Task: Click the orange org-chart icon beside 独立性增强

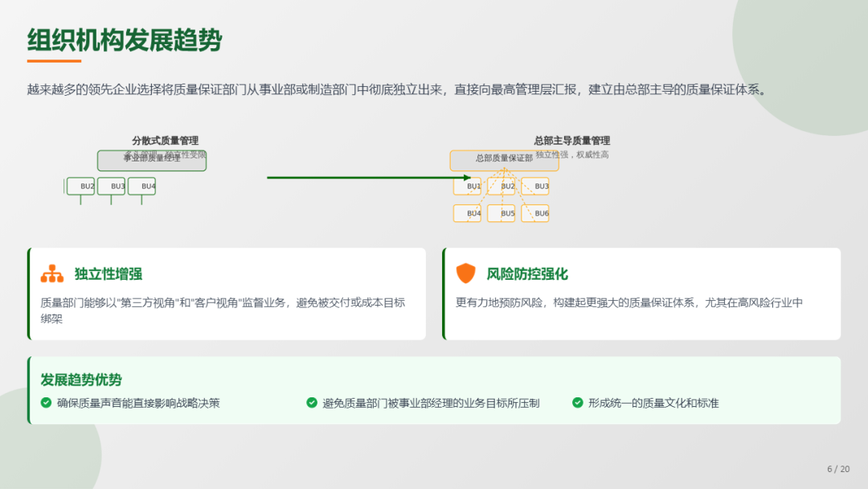Action: (x=52, y=273)
